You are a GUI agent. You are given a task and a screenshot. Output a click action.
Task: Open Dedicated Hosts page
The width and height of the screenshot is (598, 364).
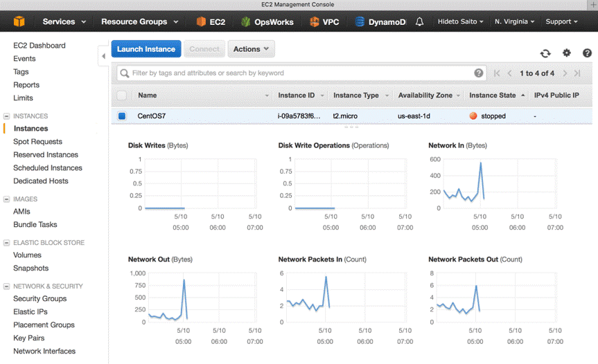[x=41, y=181]
